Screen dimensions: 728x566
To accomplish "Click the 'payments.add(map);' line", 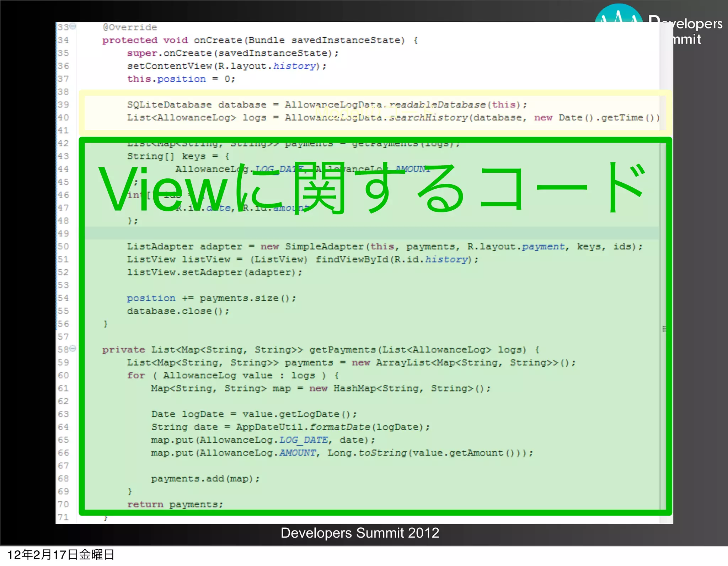I will pos(205,479).
